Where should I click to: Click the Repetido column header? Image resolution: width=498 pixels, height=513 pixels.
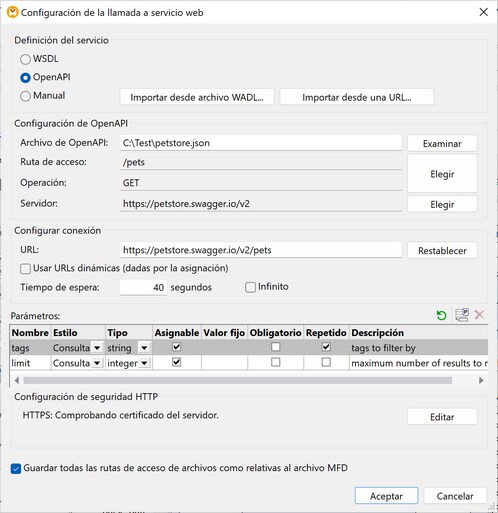(326, 333)
